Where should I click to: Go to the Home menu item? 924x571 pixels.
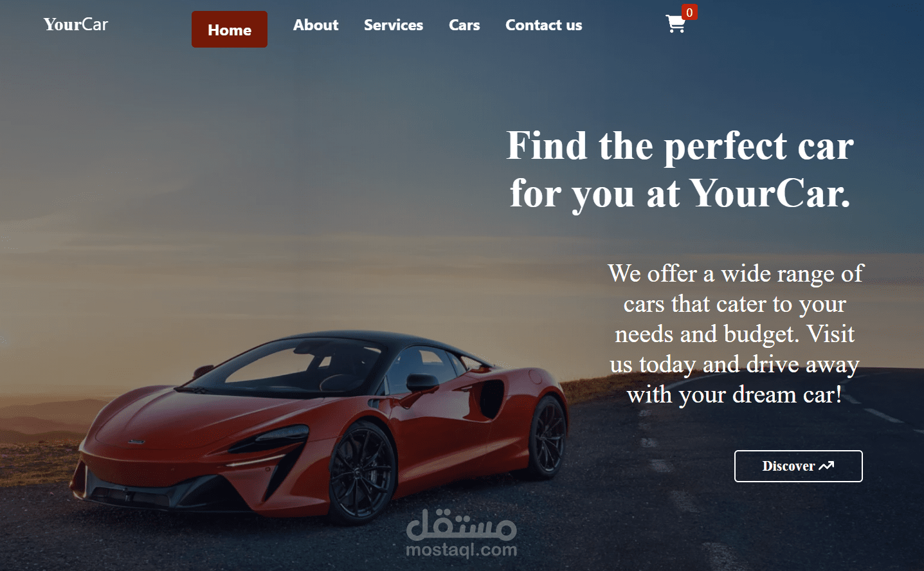tap(230, 30)
